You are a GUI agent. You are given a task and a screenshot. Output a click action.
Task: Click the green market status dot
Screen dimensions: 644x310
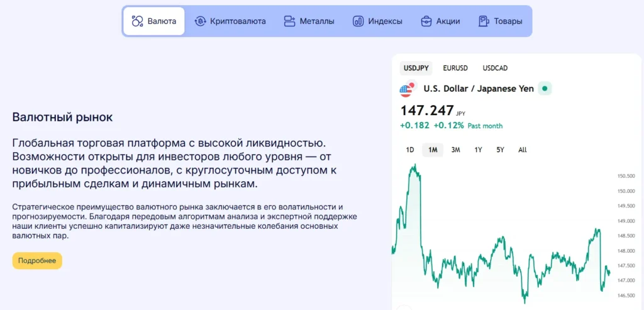545,88
